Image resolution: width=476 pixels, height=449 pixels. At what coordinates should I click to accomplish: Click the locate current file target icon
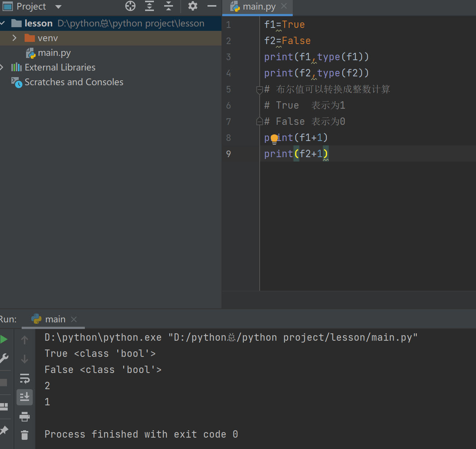pyautogui.click(x=130, y=6)
